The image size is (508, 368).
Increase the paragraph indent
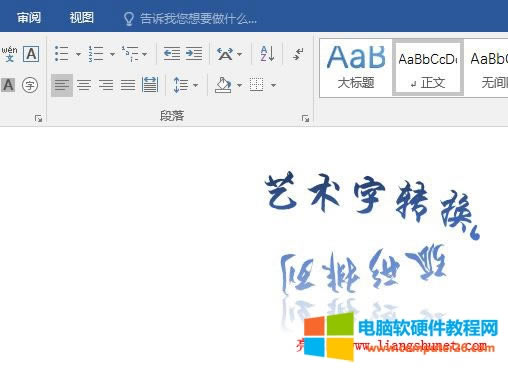pos(194,54)
